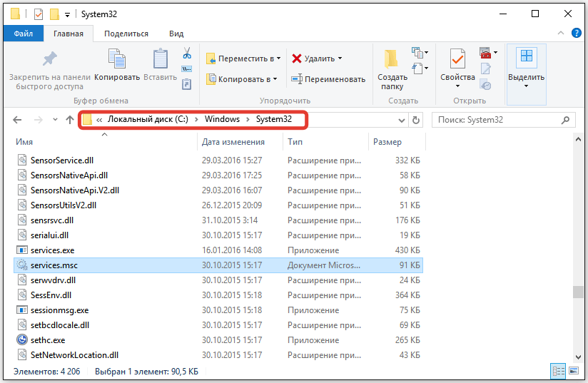The height and width of the screenshot is (383, 588).
Task: Select the SetNetworkLocation.dll file
Action: (218, 355)
